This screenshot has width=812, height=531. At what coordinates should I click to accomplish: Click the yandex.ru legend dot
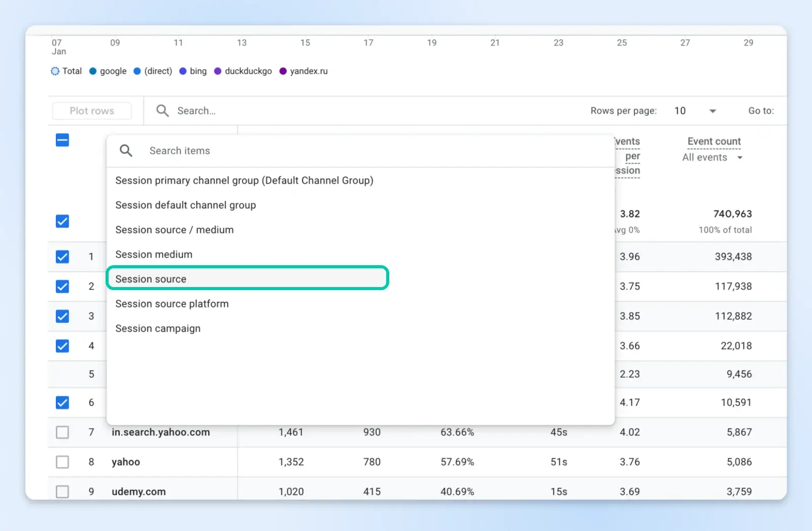(283, 71)
